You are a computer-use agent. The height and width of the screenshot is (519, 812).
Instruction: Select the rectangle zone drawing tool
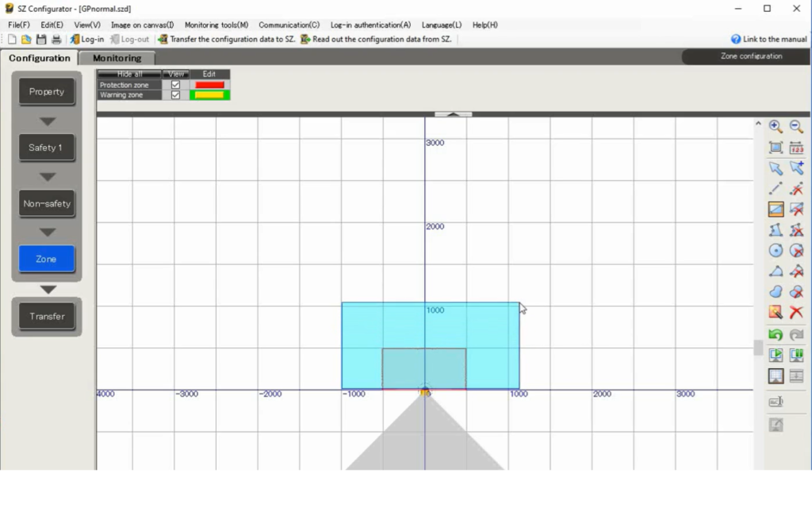pyautogui.click(x=776, y=210)
